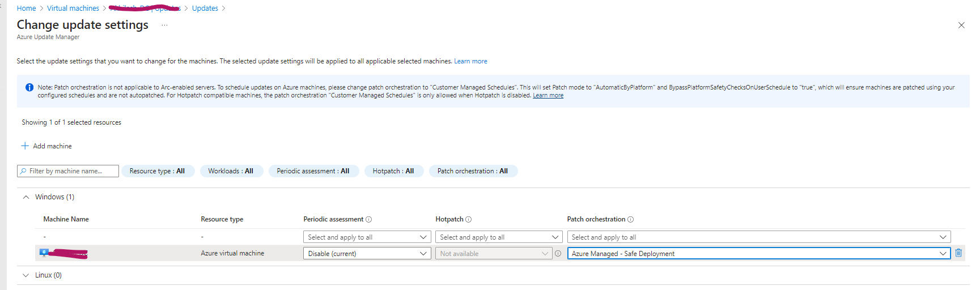Collapse the Windows (1) group
The height and width of the screenshot is (290, 980).
pos(26,197)
